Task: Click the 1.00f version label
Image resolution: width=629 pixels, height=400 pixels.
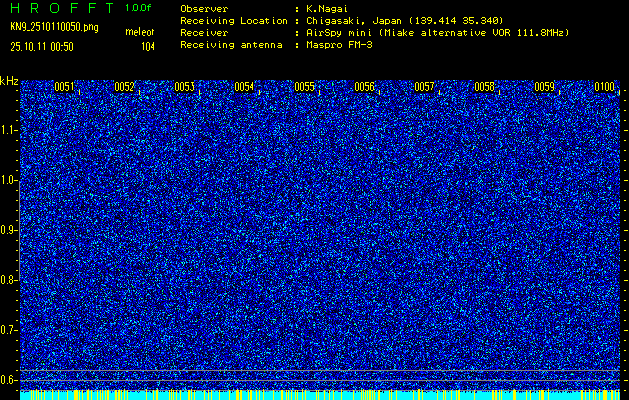Action: tap(139, 7)
